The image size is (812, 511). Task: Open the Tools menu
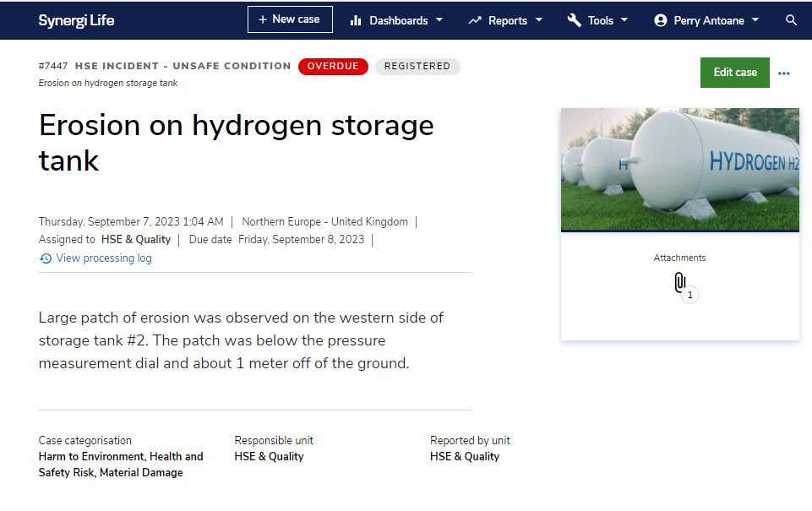[x=597, y=20]
